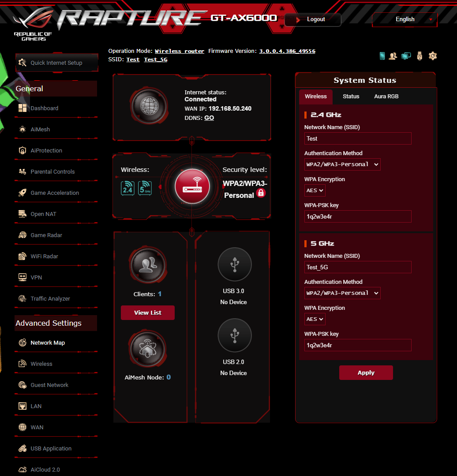Image resolution: width=457 pixels, height=476 pixels.
Task: Switch to the Aura RGB tab
Action: tap(386, 97)
